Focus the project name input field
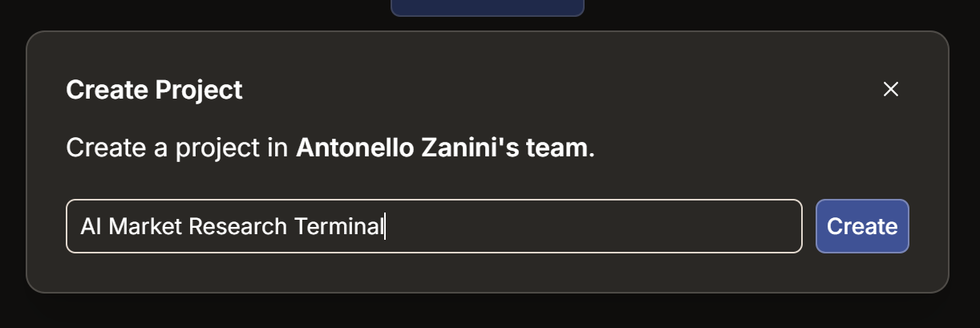Screen dimensions: 980x328 click(x=433, y=226)
